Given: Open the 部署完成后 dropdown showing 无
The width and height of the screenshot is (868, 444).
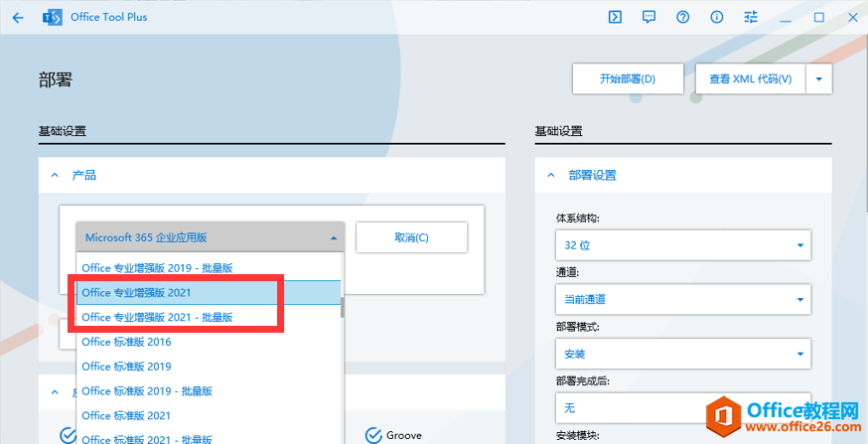Looking at the screenshot, I should pos(683,408).
